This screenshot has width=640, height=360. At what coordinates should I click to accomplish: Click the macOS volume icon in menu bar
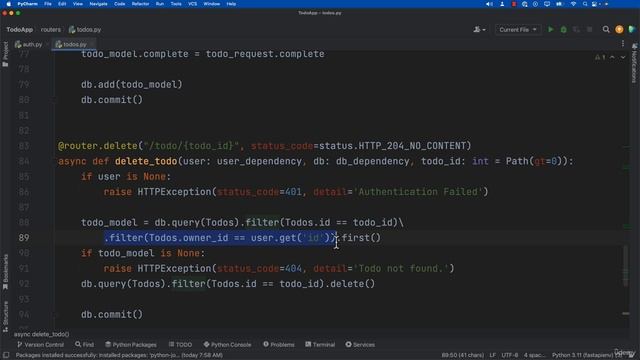coord(489,4)
